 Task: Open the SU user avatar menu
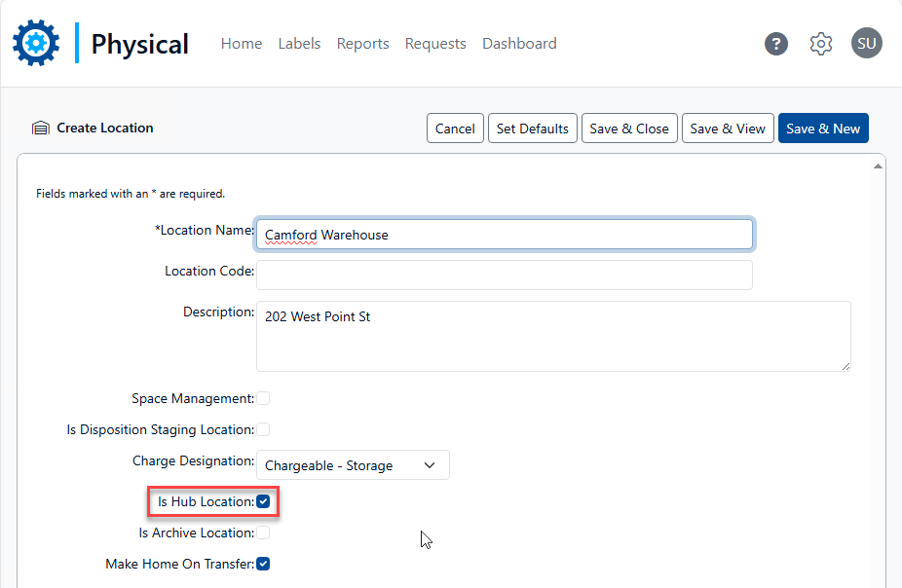coord(866,43)
